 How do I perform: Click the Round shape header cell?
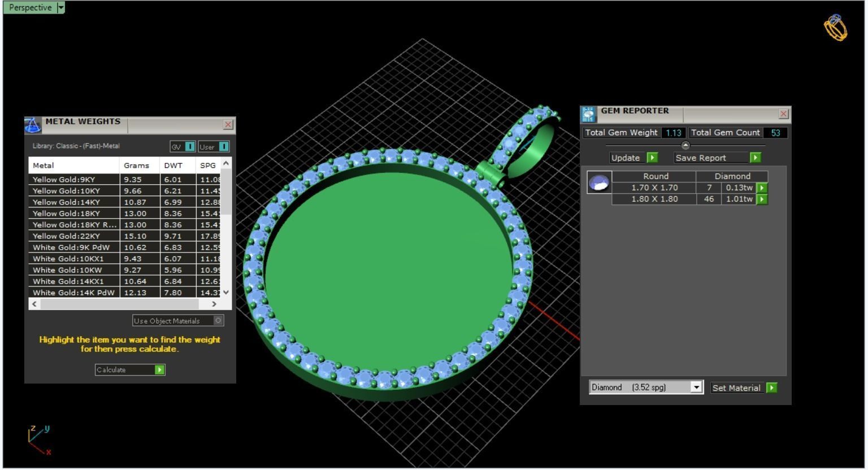tap(656, 176)
